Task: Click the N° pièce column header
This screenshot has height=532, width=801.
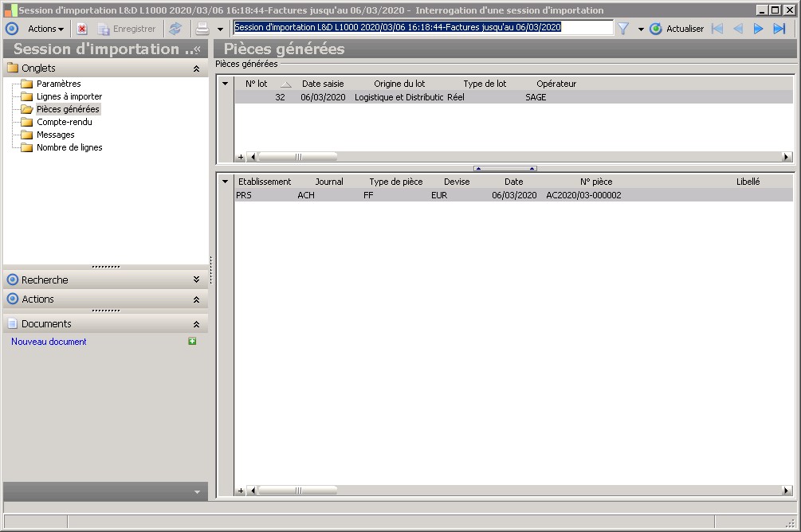Action: pyautogui.click(x=596, y=182)
